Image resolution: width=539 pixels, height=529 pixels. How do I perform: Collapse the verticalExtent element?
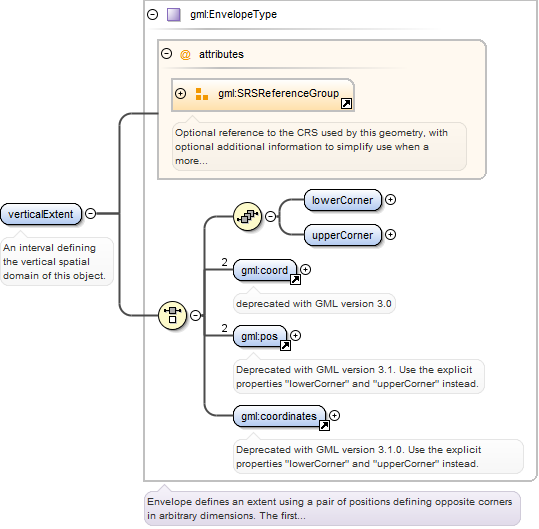point(90,213)
